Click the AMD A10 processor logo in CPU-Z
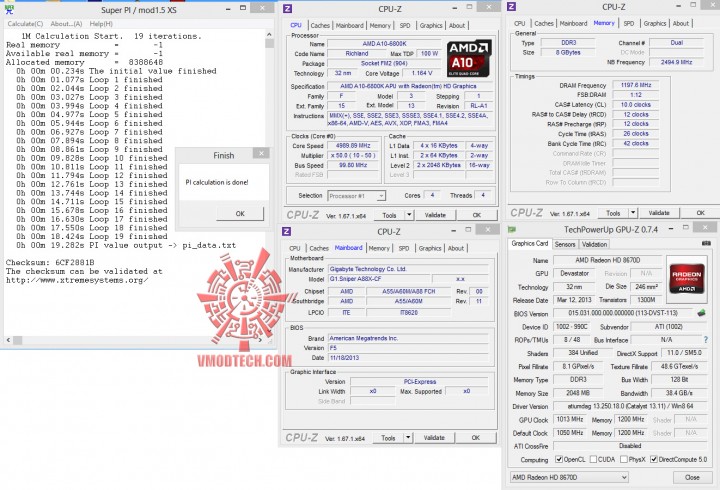This screenshot has width=720, height=490. click(x=469, y=58)
